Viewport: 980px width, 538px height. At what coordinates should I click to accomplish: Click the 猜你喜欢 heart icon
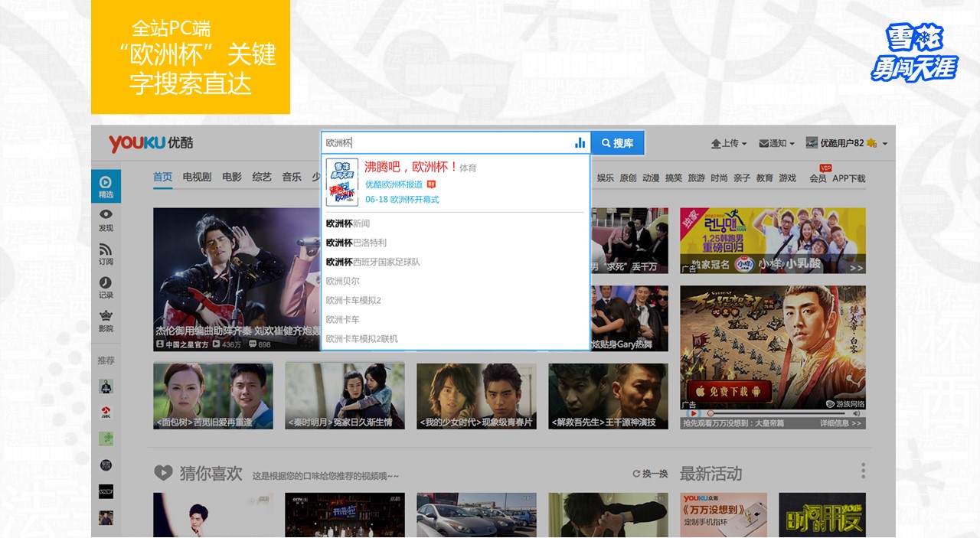point(163,473)
